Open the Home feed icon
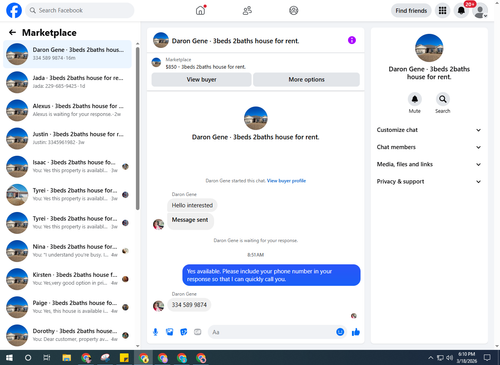Image resolution: width=500 pixels, height=365 pixels. click(200, 10)
